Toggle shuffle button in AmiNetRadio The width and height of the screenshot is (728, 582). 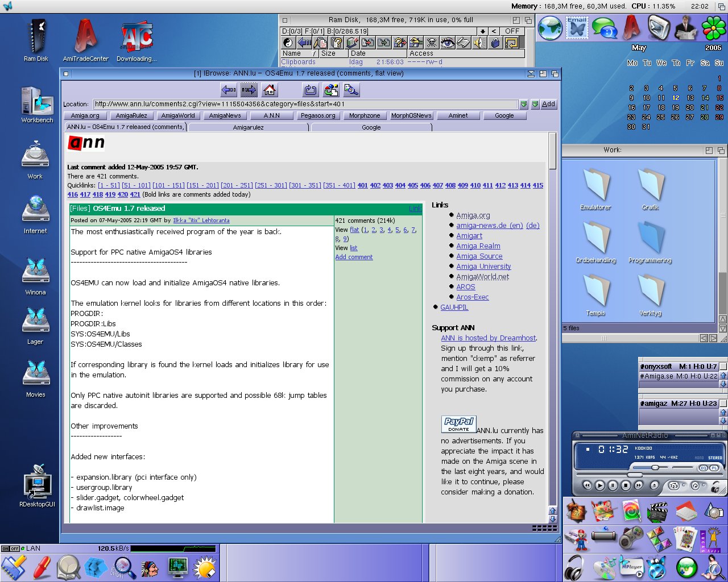tap(674, 485)
